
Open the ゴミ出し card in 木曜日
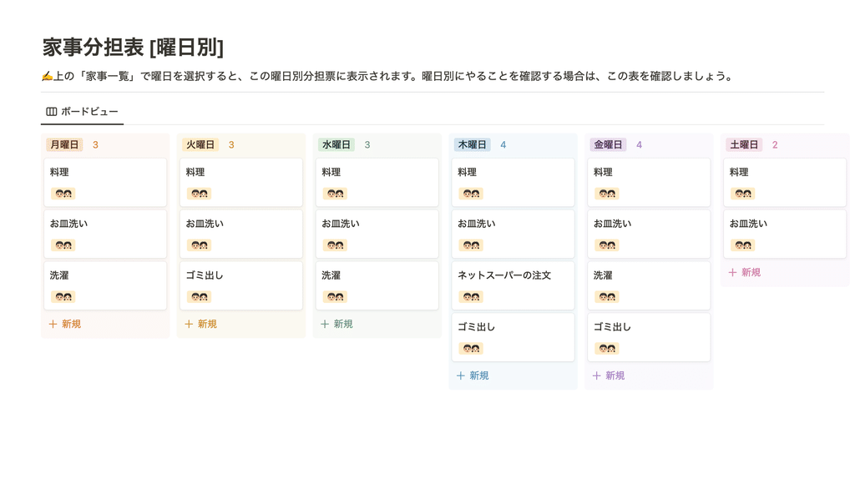(514, 337)
